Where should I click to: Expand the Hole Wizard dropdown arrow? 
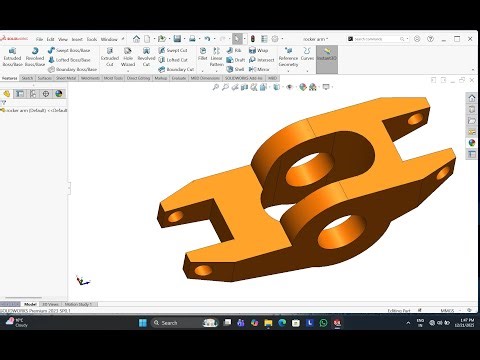(128, 71)
